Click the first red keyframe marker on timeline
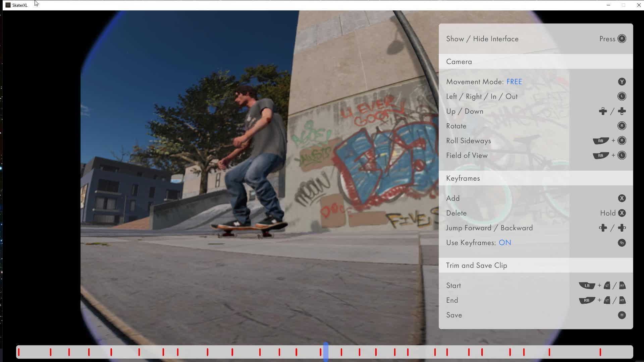Screen dimensions: 644x362 pyautogui.click(x=19, y=352)
